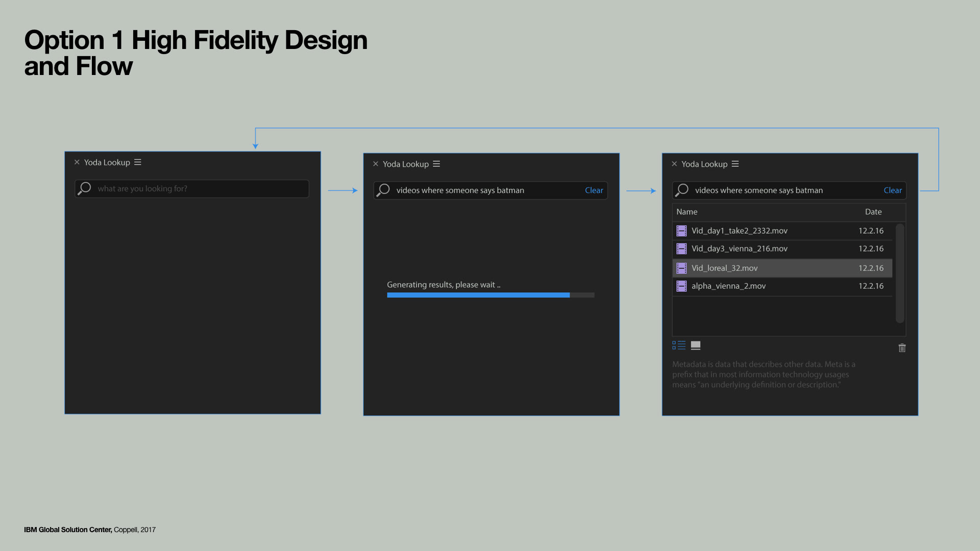
Task: Open hamburger menu in loading Yoda Lookup panel
Action: [x=436, y=164]
